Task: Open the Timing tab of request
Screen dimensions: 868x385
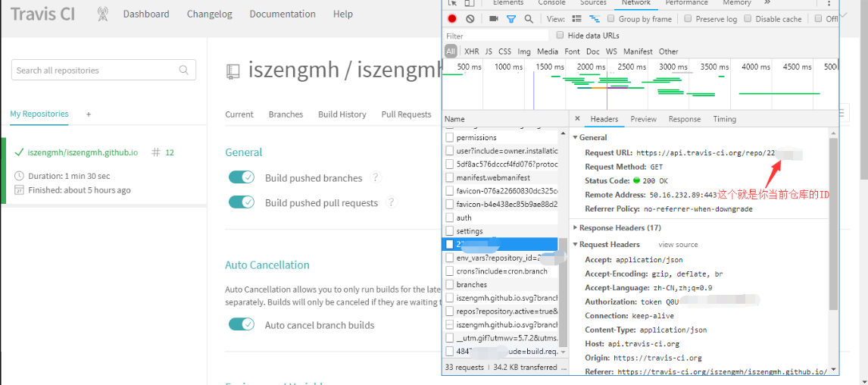Action: coord(725,119)
